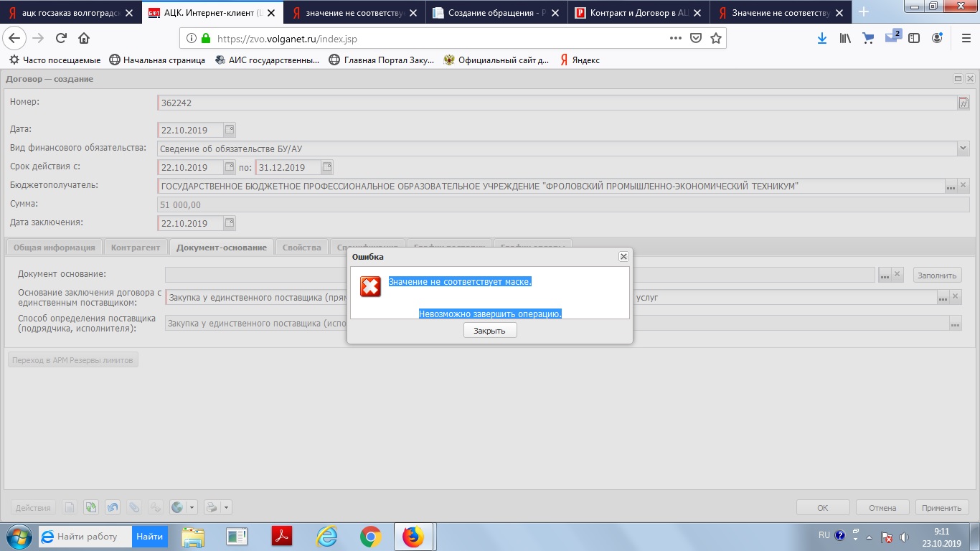The height and width of the screenshot is (551, 980).
Task: Expand print icon dropdown arrow
Action: click(227, 508)
